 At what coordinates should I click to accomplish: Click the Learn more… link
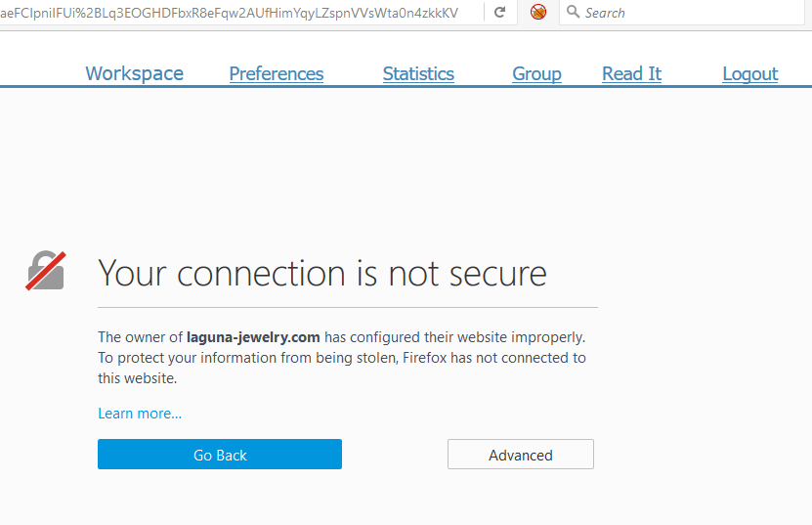click(140, 414)
